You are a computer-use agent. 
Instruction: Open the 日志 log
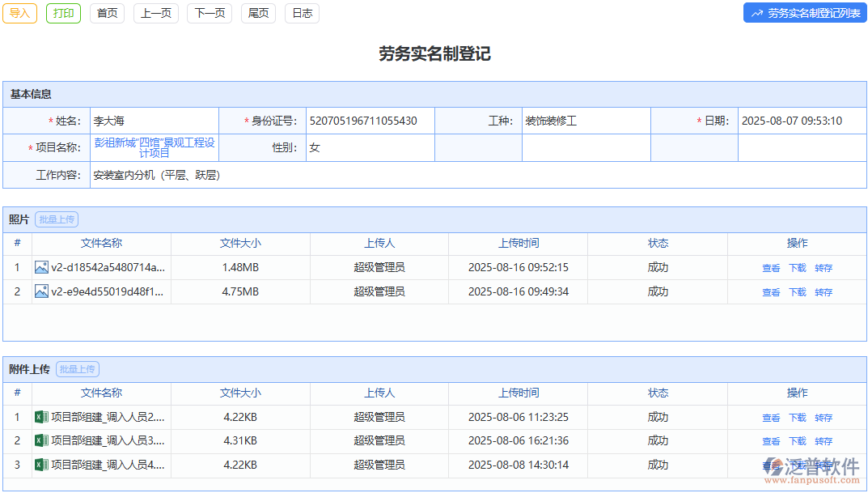[302, 13]
